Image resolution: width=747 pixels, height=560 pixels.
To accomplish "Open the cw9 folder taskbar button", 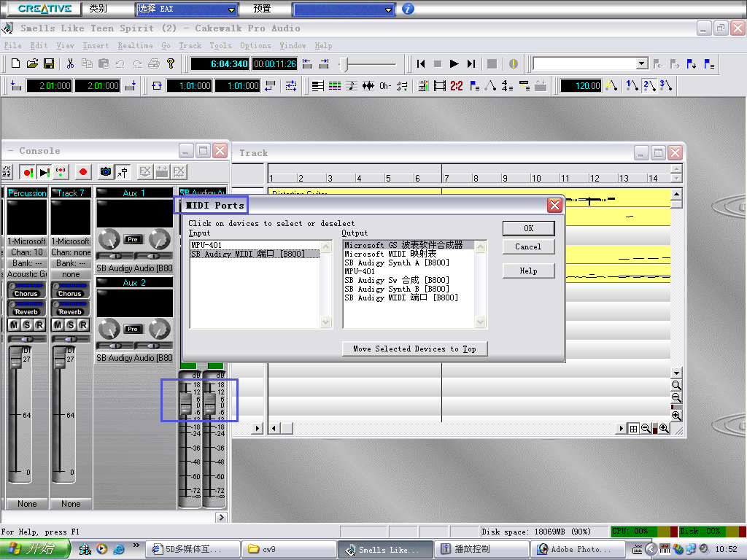I will pyautogui.click(x=288, y=549).
